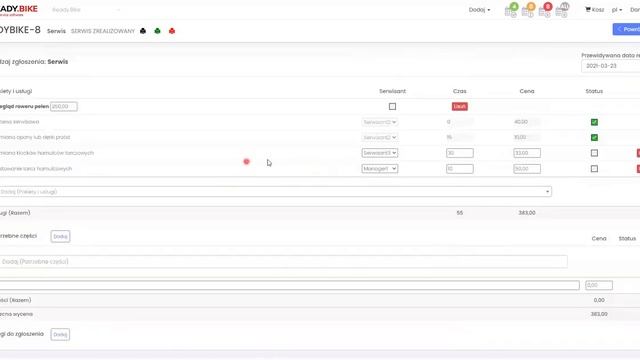Click the expected date field 2021-03-23

(x=611, y=66)
